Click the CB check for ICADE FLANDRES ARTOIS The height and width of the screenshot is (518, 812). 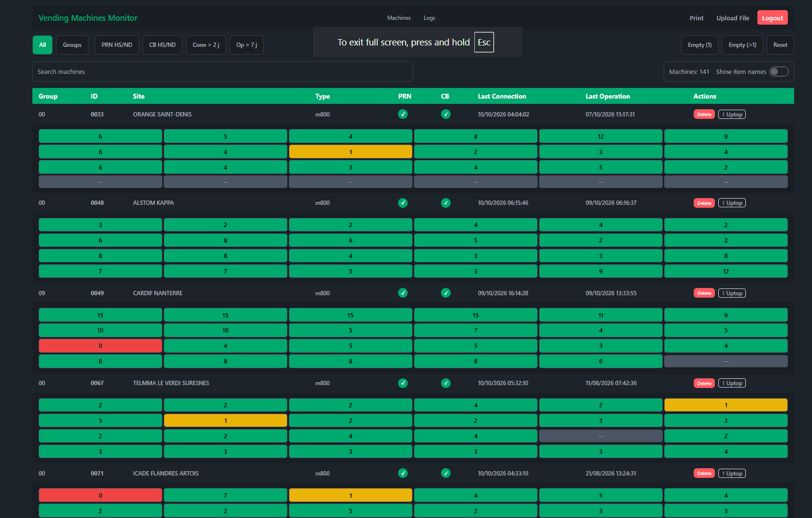445,473
